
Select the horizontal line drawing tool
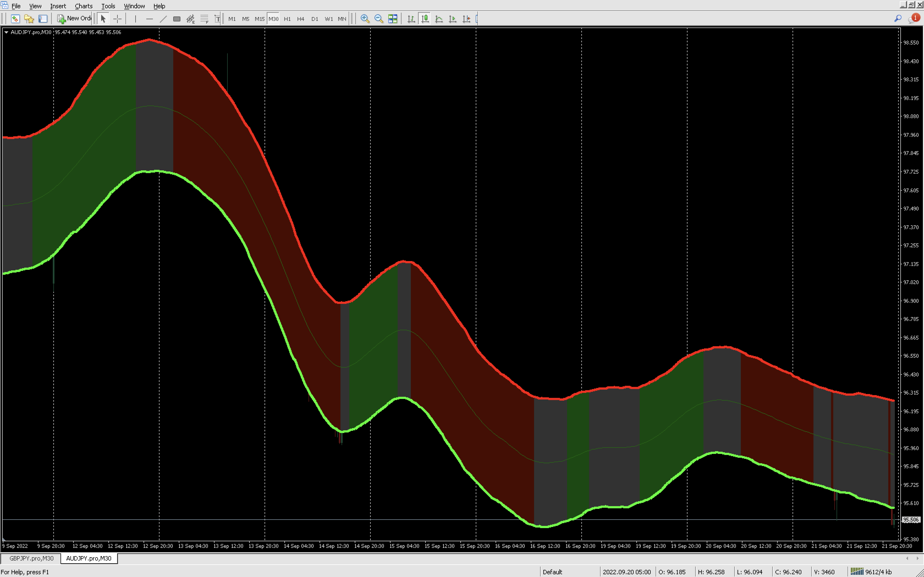149,19
